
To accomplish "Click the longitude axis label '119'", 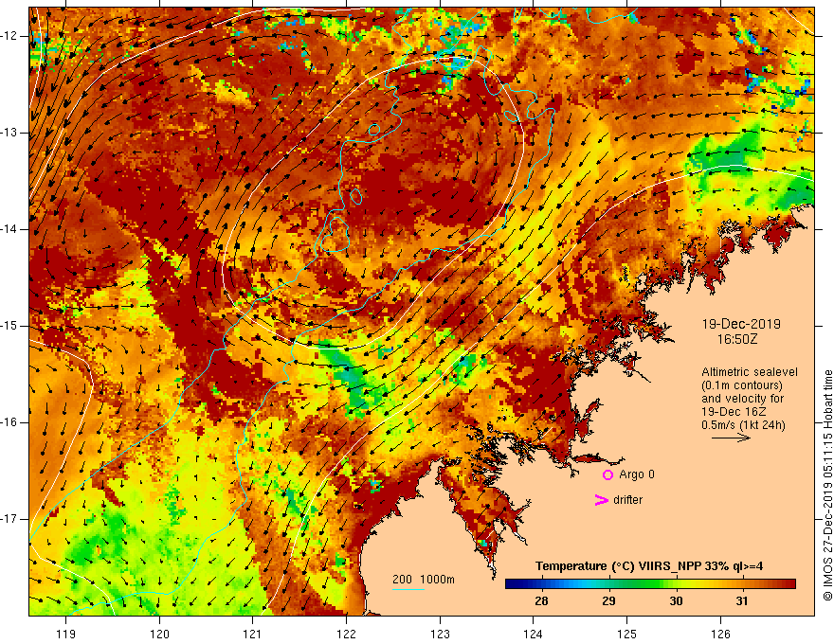I will click(66, 634).
